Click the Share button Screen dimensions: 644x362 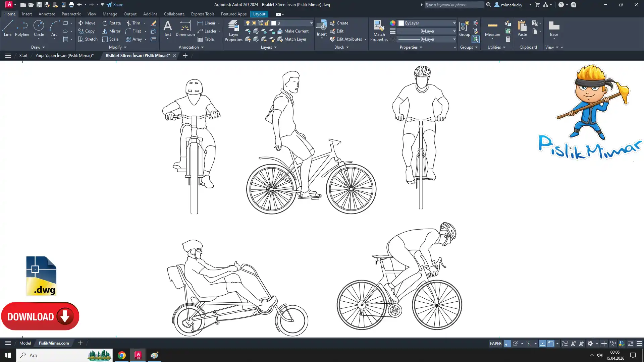click(115, 5)
